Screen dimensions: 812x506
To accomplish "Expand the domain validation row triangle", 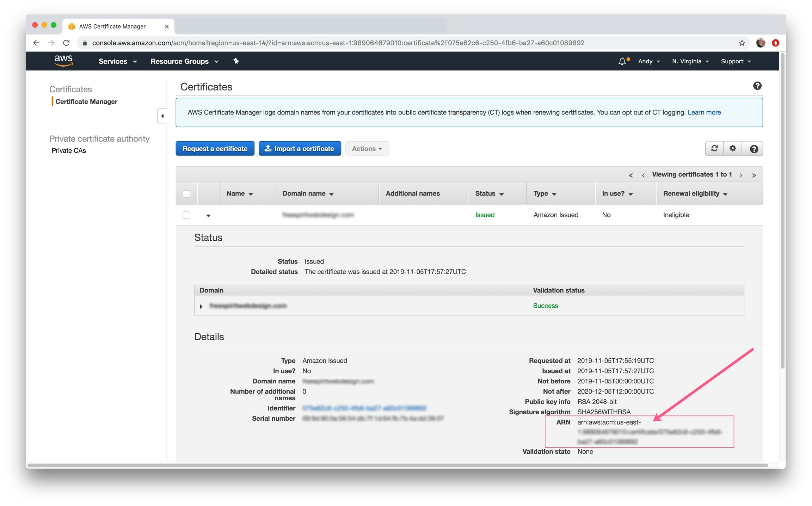I will click(201, 306).
